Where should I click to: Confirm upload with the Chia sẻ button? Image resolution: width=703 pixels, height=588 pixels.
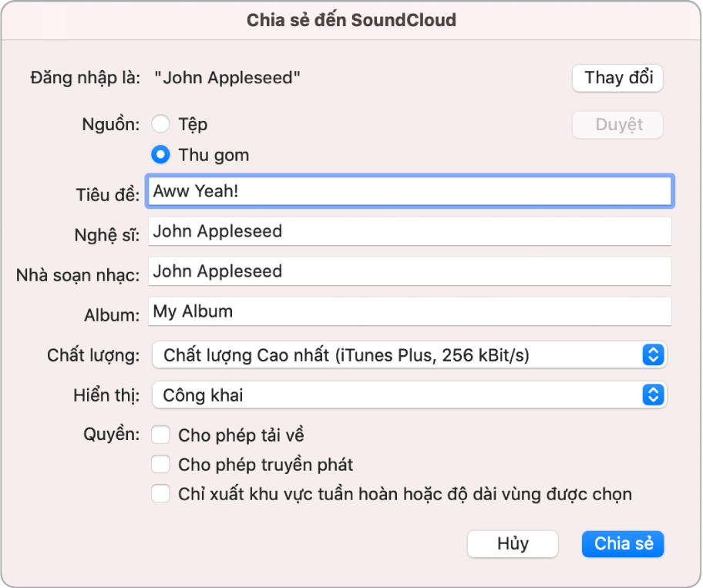click(622, 543)
